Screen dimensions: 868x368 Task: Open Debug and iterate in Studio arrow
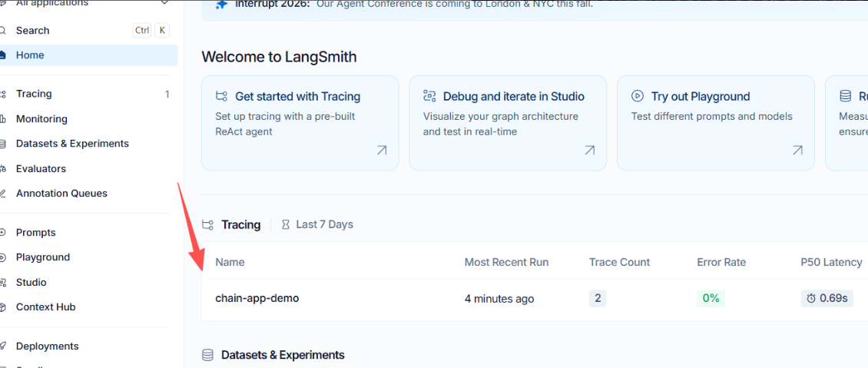coord(590,150)
